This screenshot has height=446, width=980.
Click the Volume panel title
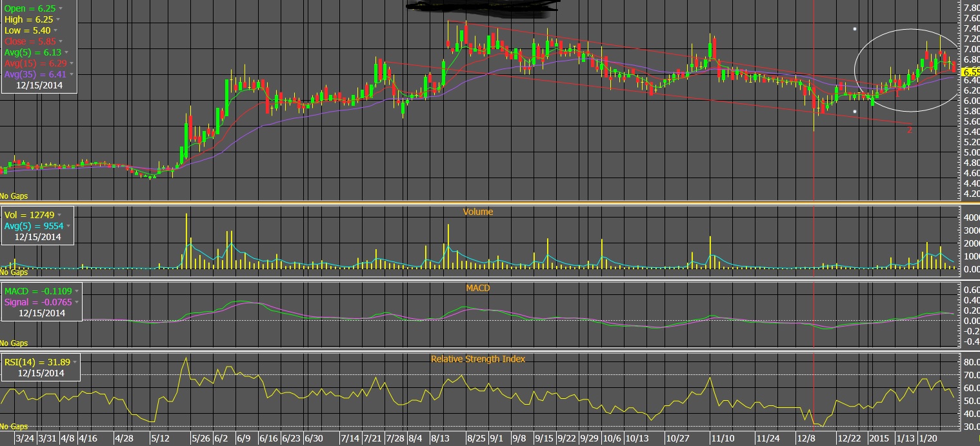(477, 211)
